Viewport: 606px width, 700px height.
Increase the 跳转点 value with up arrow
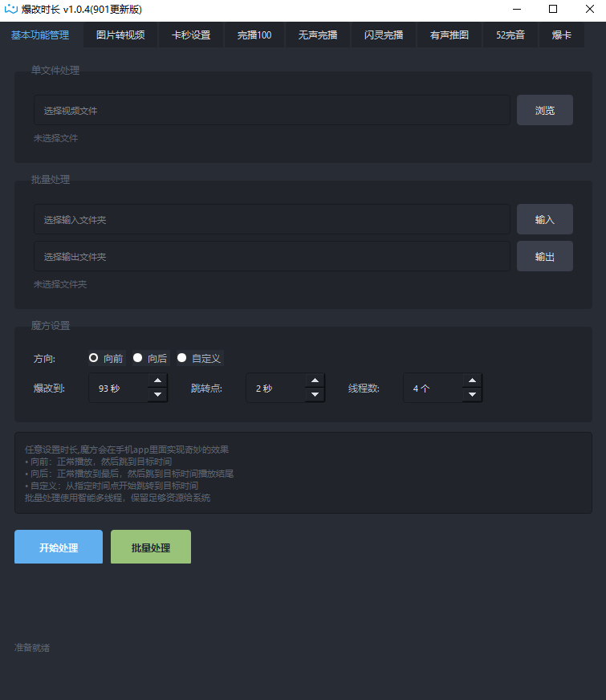315,381
